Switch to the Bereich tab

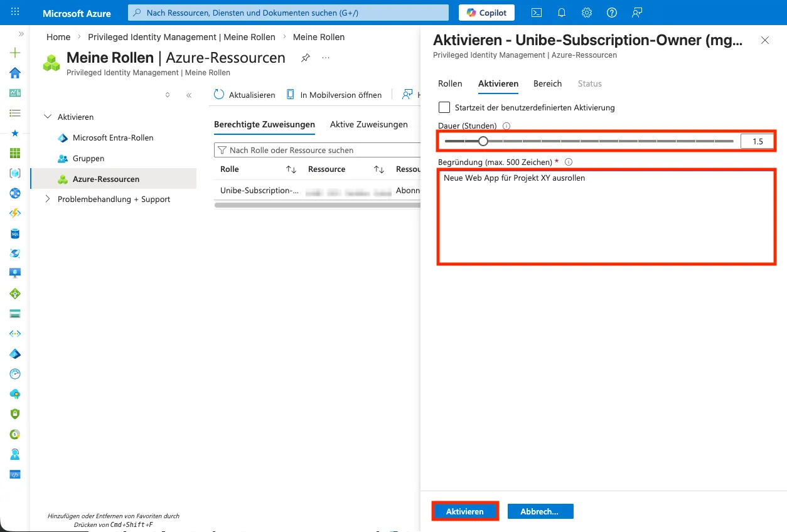point(548,83)
